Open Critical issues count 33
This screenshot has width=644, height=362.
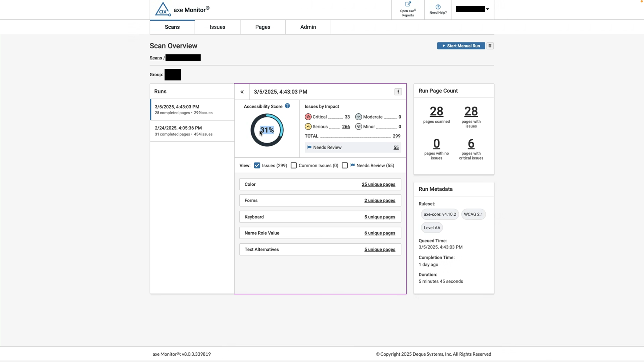347,117
